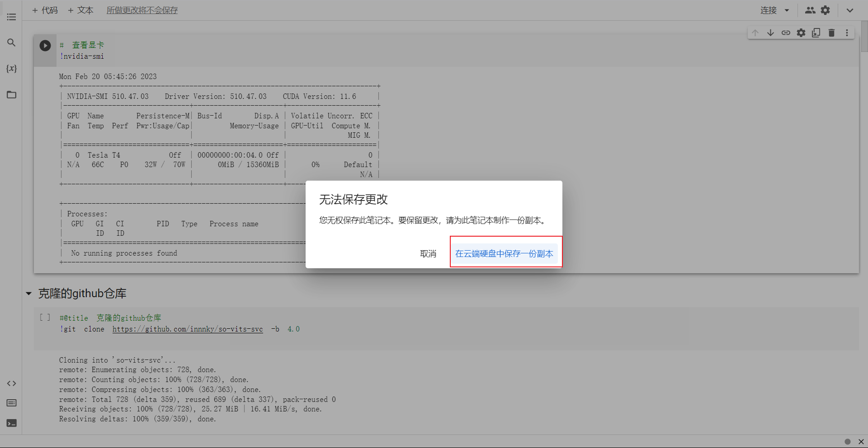Open code snippets panel icon
Screen dimensions: 868x448
pos(11,383)
